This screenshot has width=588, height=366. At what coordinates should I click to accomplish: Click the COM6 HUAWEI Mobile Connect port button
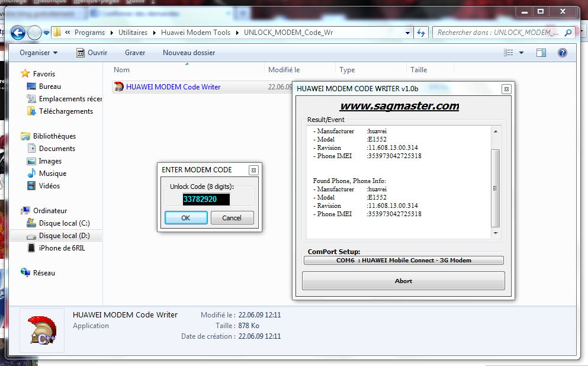(x=403, y=260)
